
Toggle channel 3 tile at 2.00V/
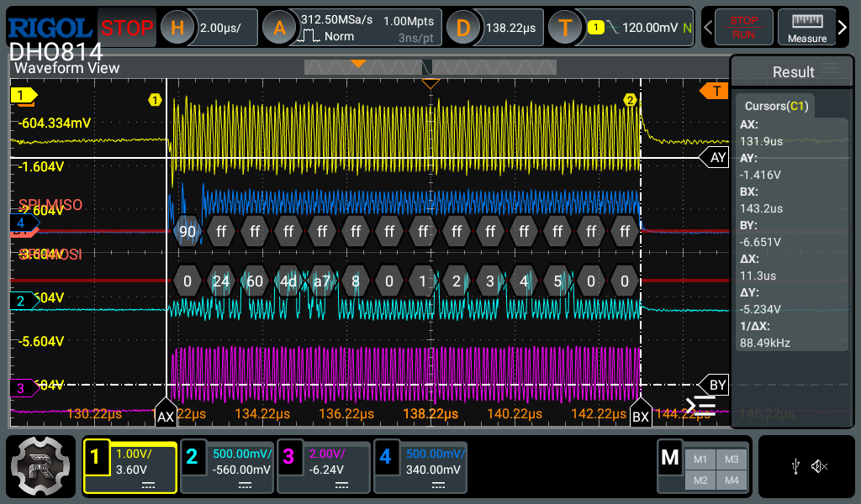[x=324, y=467]
